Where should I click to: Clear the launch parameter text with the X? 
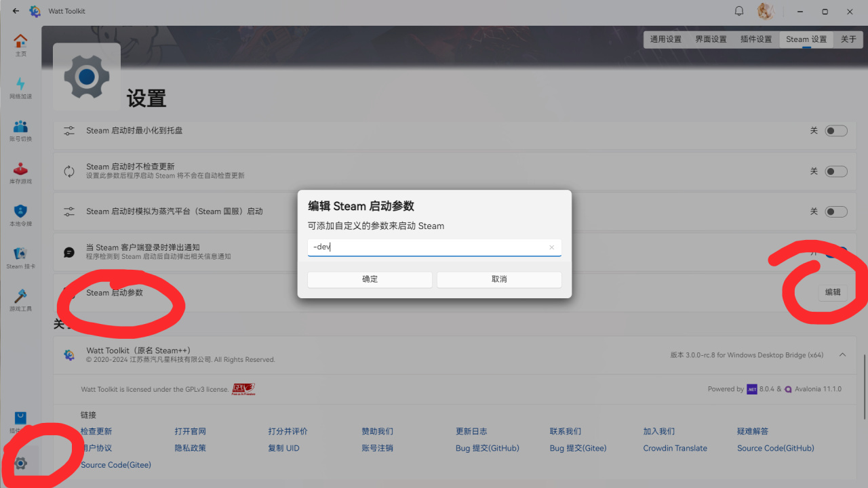552,247
